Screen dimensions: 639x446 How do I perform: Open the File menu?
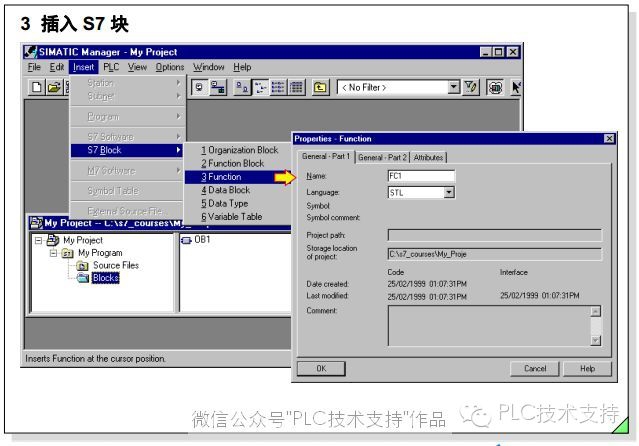click(34, 67)
